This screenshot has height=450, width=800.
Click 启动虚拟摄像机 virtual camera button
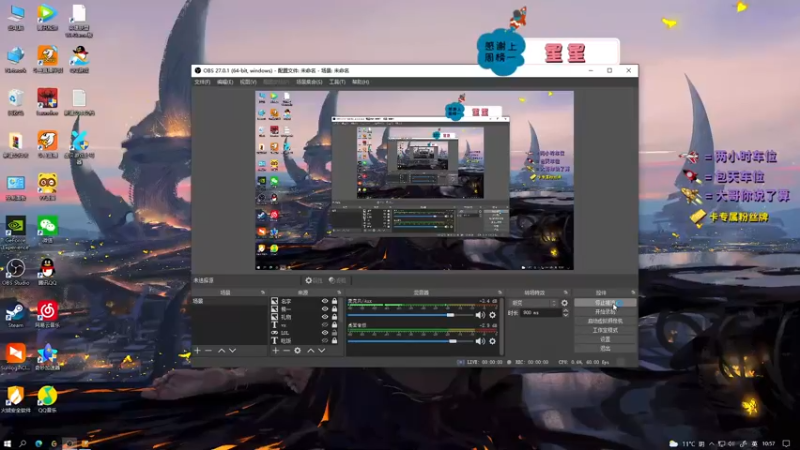[605, 321]
